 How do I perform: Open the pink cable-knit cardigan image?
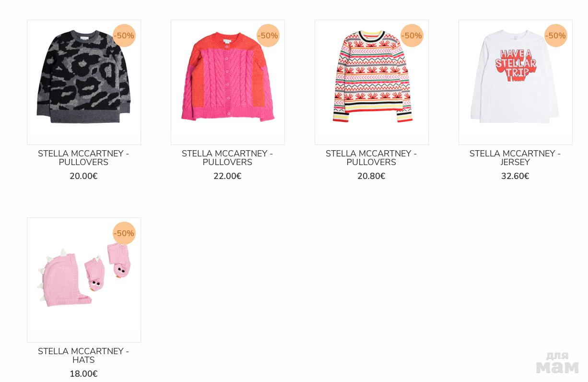228,82
